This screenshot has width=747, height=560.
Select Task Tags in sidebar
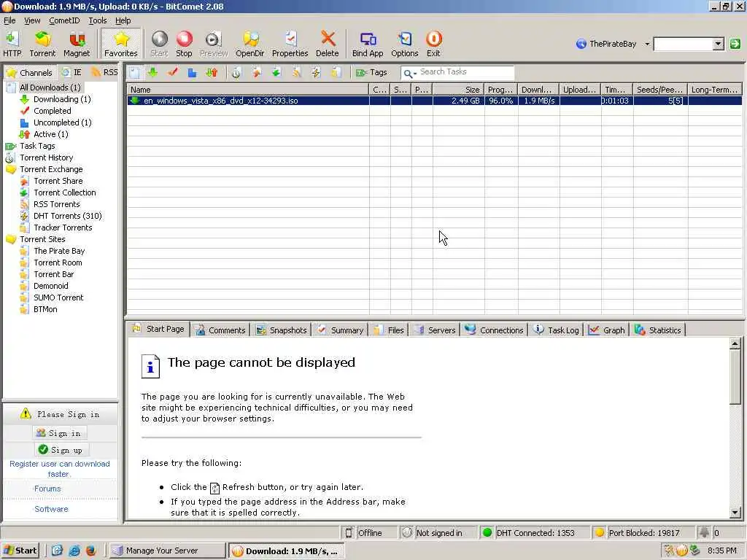click(37, 146)
